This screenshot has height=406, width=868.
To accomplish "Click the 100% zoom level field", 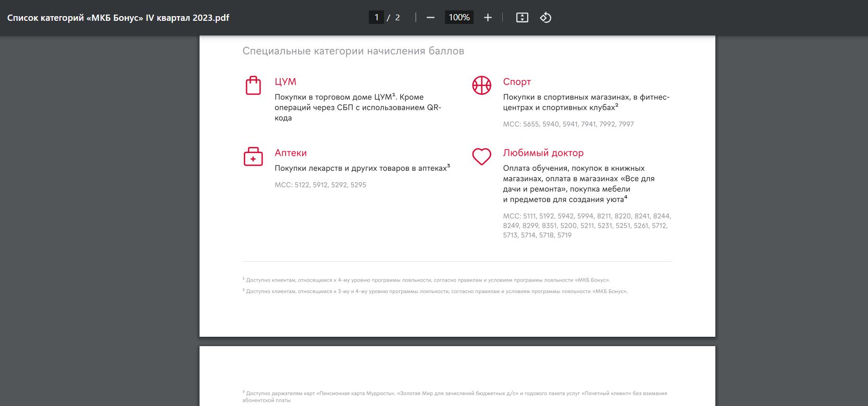I will coord(459,17).
